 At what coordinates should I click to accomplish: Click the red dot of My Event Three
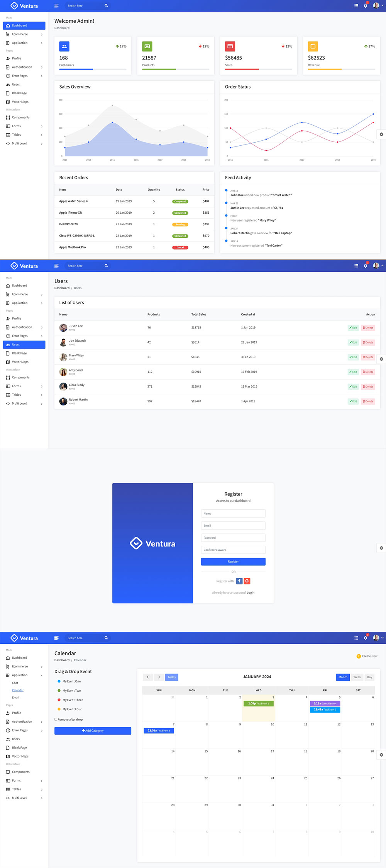tap(59, 700)
